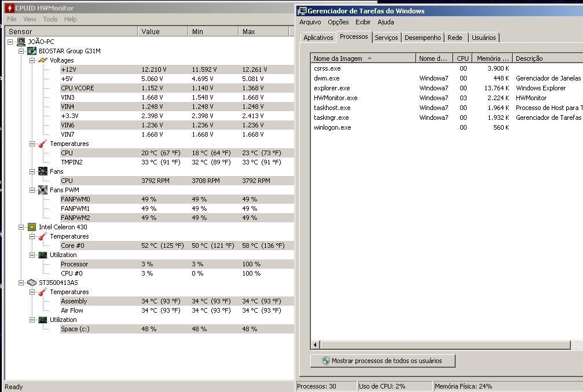Collapse the Fans PWM section
The image size is (583, 392).
pyautogui.click(x=32, y=190)
